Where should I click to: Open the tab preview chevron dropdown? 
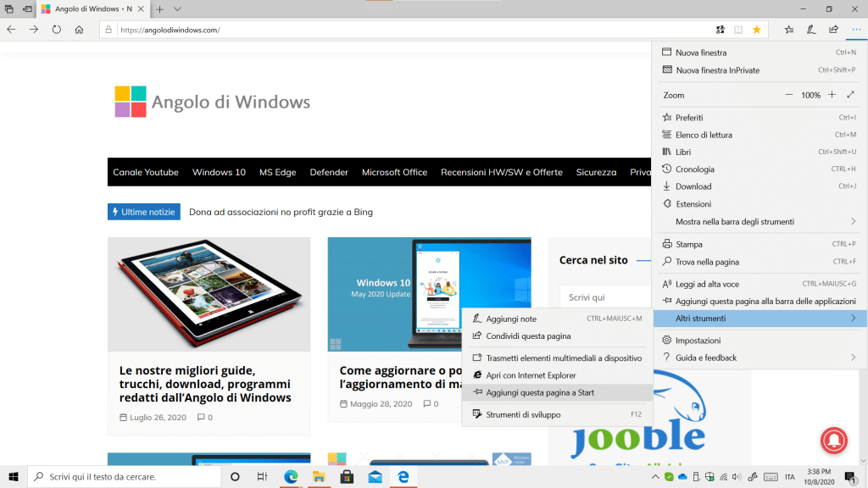(x=177, y=8)
